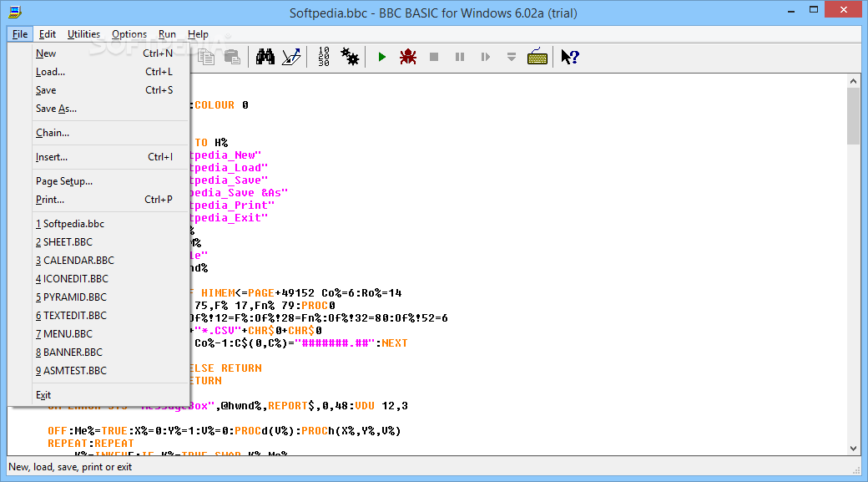Choose Save As... from the File menu

coord(104,109)
